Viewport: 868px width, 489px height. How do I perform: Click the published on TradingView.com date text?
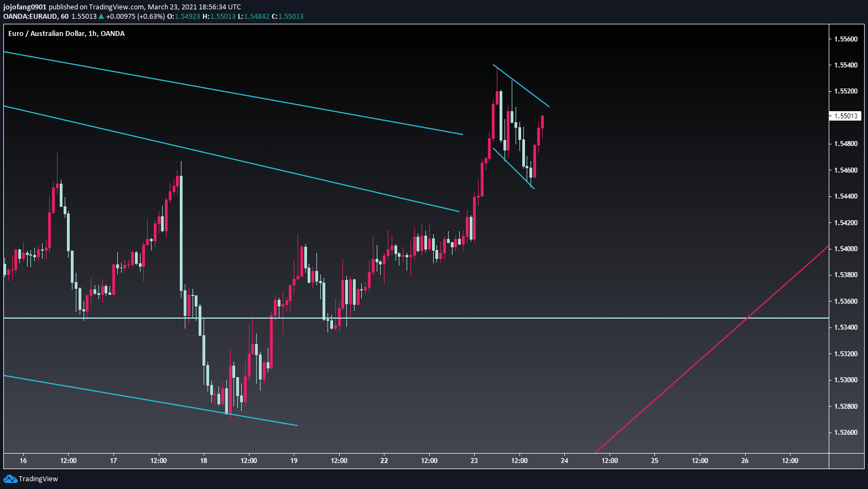tap(145, 7)
